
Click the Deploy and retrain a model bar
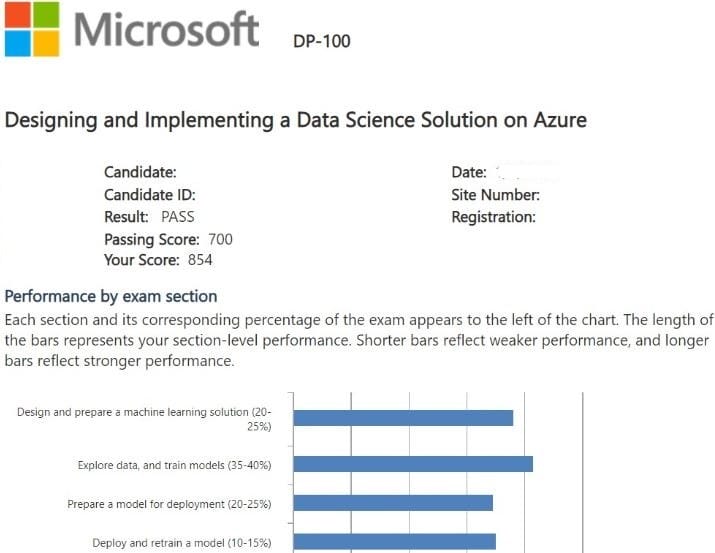point(394,541)
